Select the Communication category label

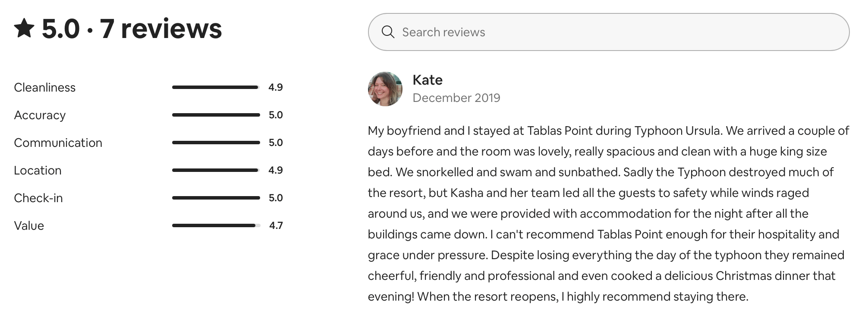pyautogui.click(x=58, y=143)
